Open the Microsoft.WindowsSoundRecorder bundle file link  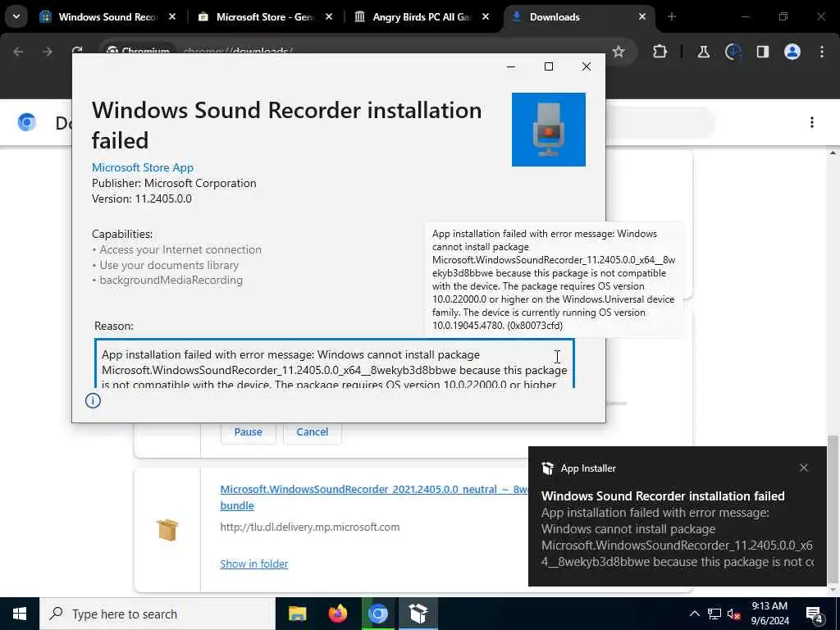pyautogui.click(x=374, y=496)
